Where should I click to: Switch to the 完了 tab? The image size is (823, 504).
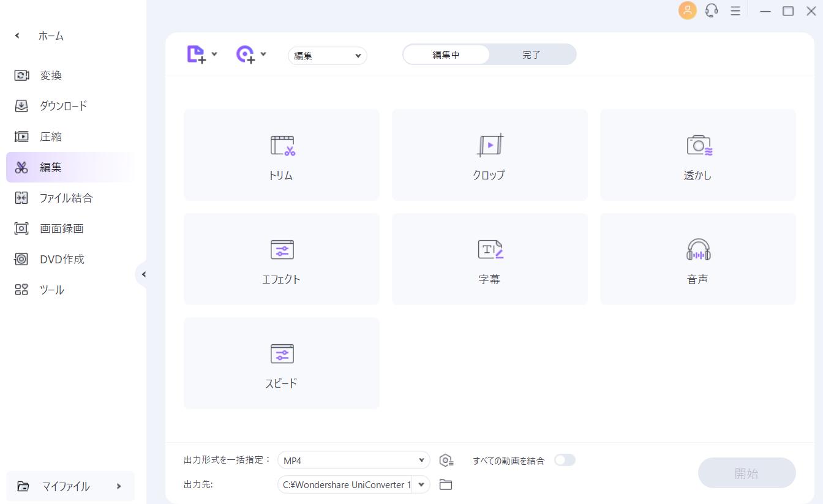tap(532, 55)
